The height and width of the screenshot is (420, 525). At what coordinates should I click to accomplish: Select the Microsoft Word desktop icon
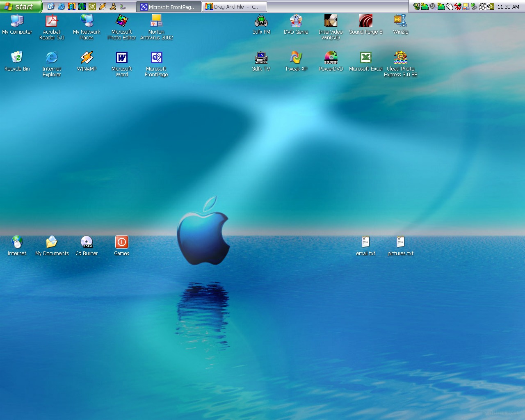pos(121,64)
